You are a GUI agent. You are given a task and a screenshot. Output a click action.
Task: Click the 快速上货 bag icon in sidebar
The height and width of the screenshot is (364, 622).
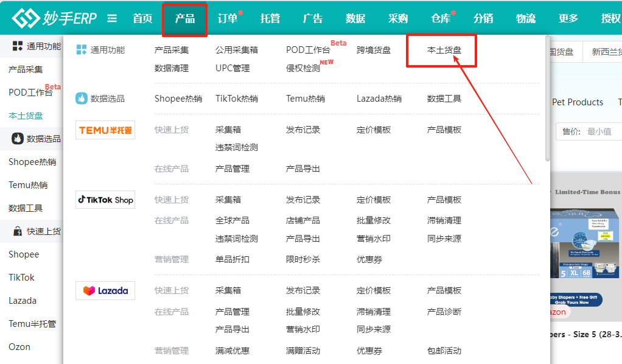click(18, 231)
